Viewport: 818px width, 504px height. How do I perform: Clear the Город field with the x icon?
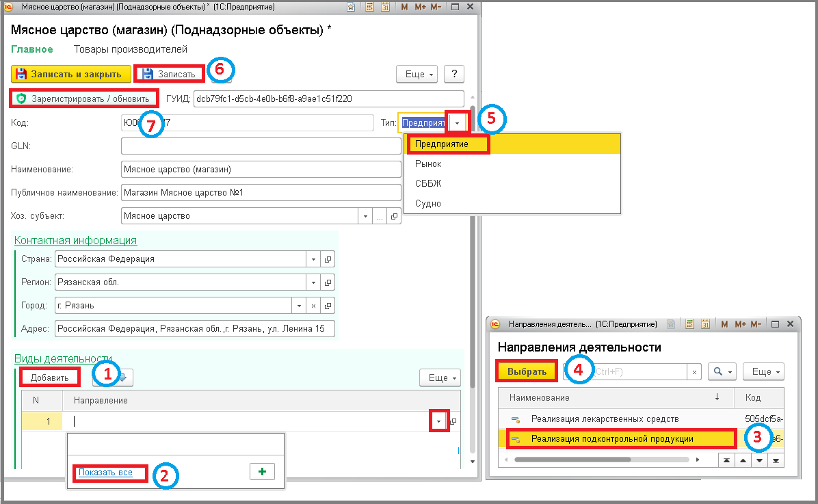(x=313, y=306)
